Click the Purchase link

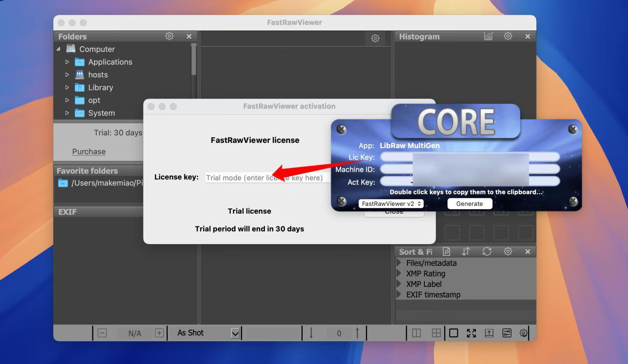[x=89, y=151]
